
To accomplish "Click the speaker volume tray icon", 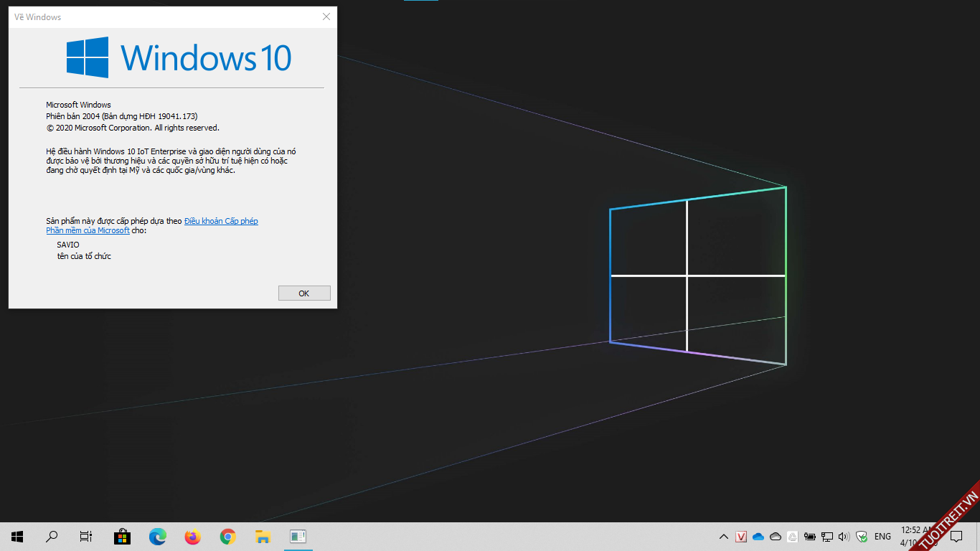I will click(844, 537).
